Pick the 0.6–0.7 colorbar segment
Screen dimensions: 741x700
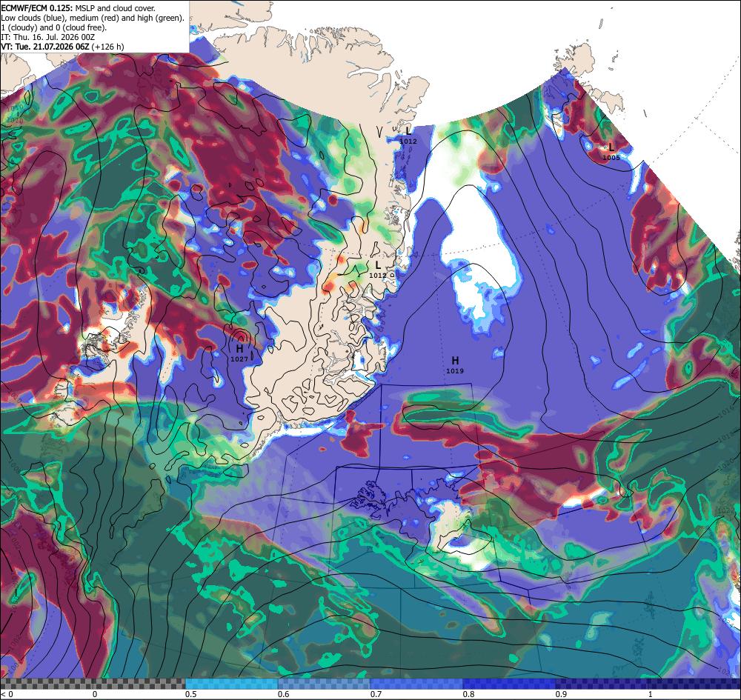pos(325,684)
